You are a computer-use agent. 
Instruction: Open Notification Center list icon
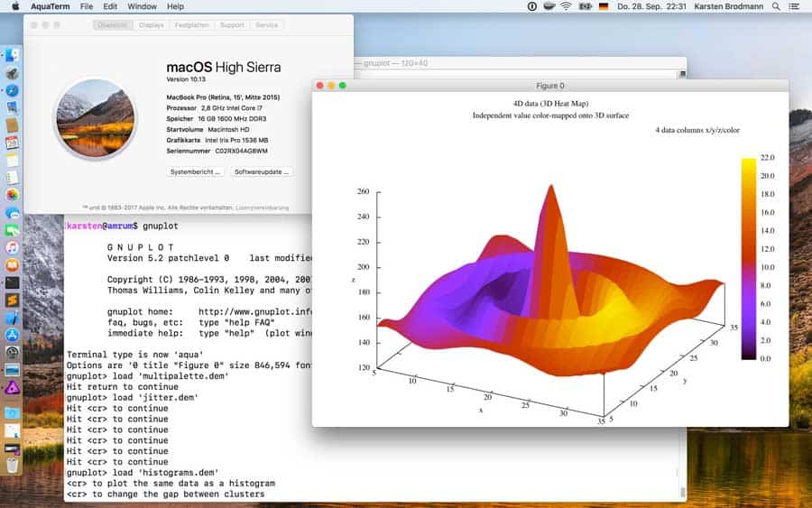coord(794,6)
